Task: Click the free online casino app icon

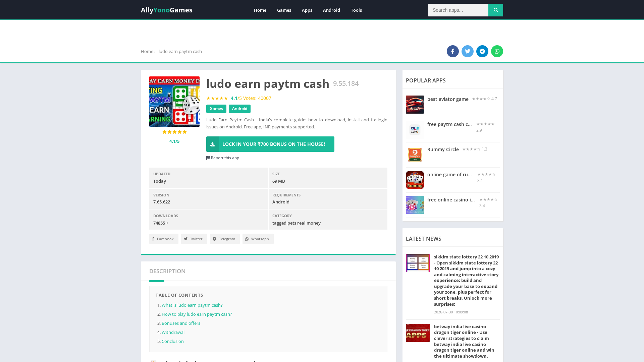Action: tap(415, 205)
